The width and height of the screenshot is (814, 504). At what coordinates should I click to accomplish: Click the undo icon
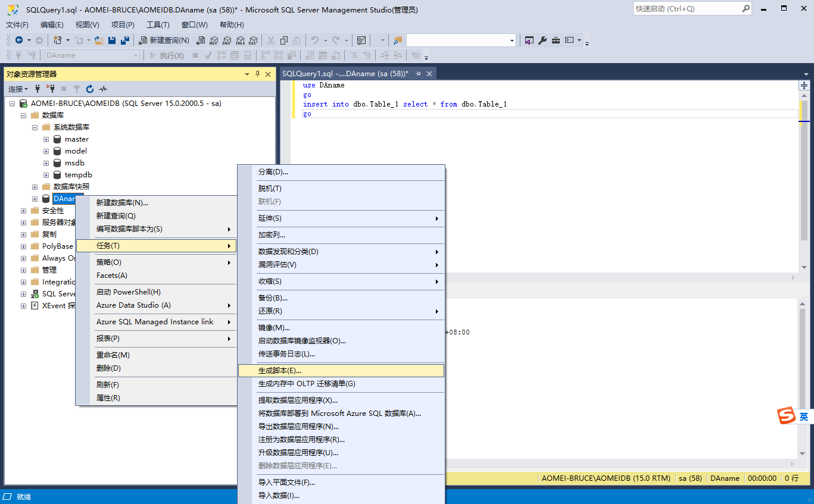(x=315, y=40)
